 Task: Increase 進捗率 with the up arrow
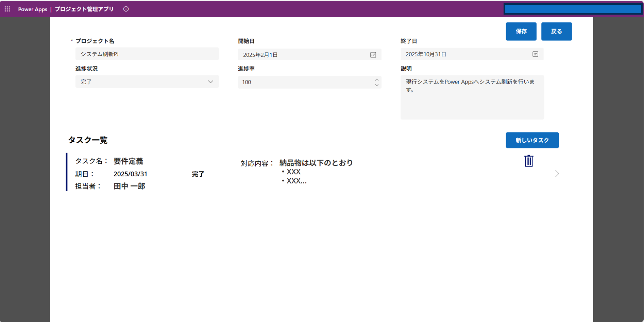[x=376, y=80]
